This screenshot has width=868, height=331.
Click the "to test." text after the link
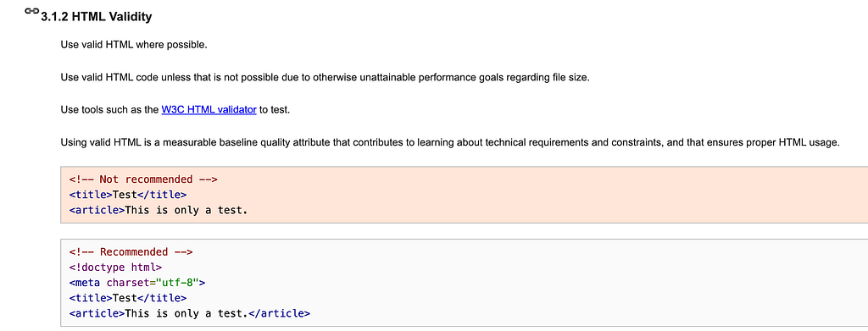(x=275, y=110)
